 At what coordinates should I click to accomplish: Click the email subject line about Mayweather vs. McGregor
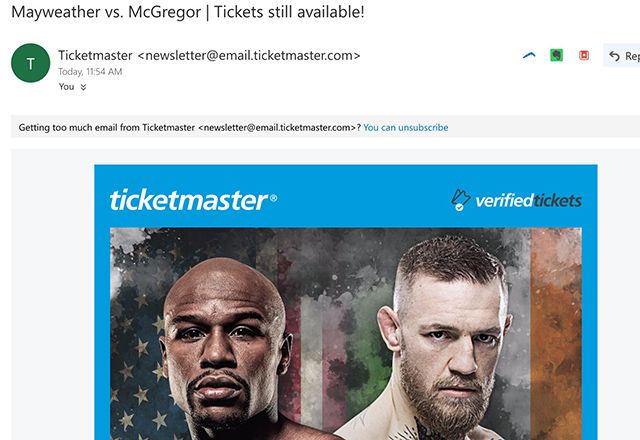(x=188, y=12)
